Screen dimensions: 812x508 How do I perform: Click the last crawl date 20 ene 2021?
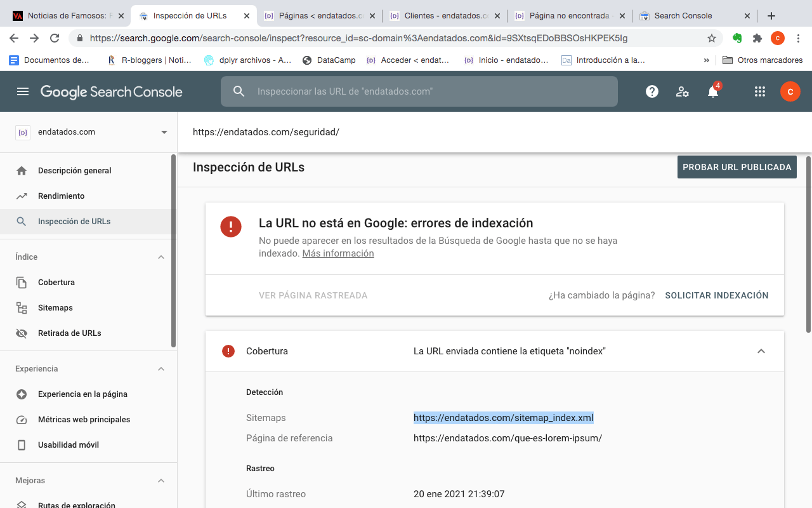[459, 494]
